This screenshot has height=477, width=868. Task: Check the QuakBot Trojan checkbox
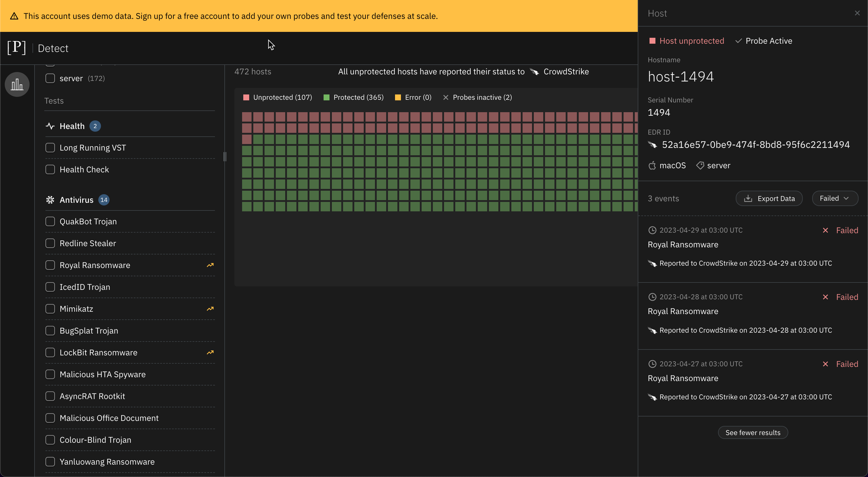pyautogui.click(x=50, y=221)
